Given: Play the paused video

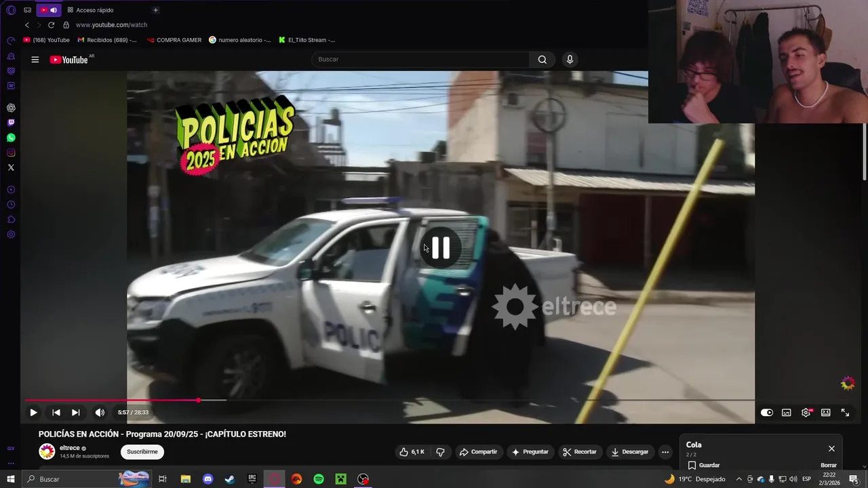Looking at the screenshot, I should pos(33,412).
